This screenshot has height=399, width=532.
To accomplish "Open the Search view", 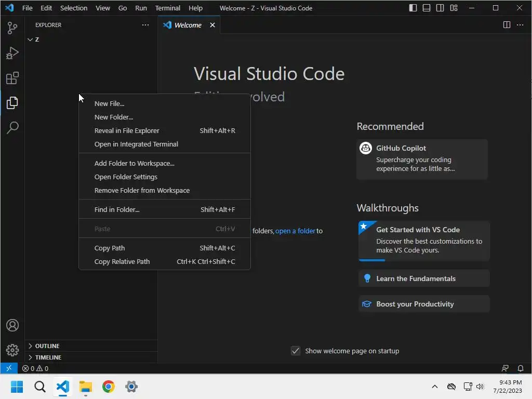I will coord(12,128).
